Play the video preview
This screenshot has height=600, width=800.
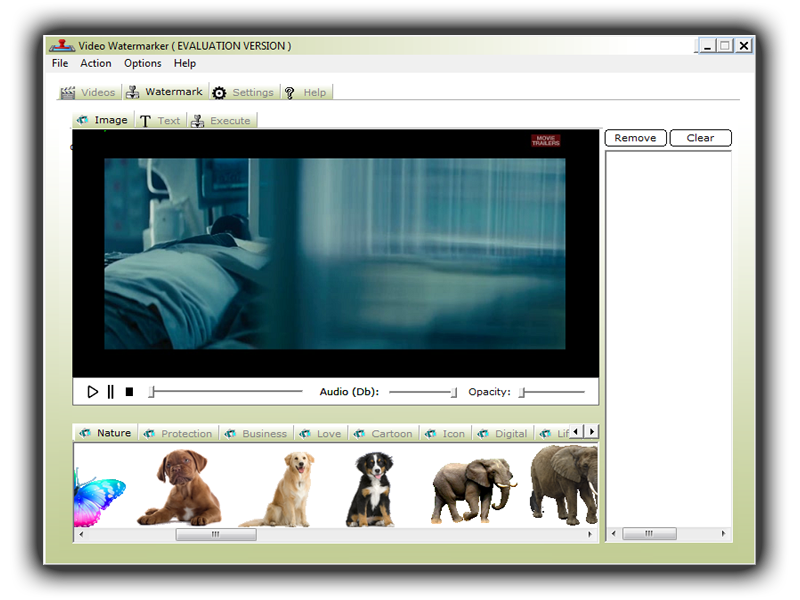92,392
